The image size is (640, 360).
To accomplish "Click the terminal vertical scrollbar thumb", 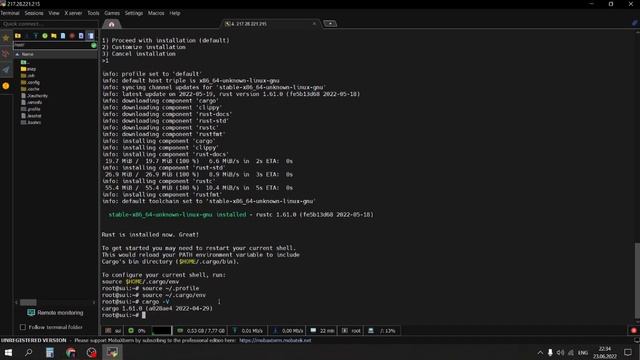I will coord(637,280).
